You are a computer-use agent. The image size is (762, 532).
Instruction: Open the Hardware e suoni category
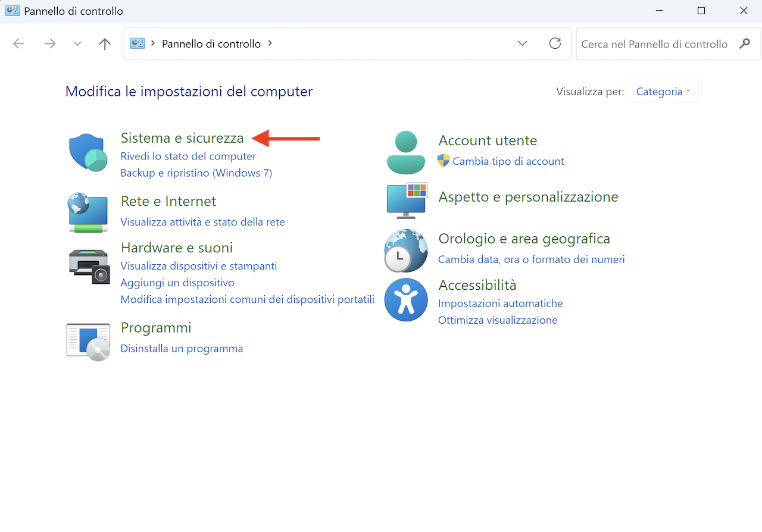tap(177, 248)
